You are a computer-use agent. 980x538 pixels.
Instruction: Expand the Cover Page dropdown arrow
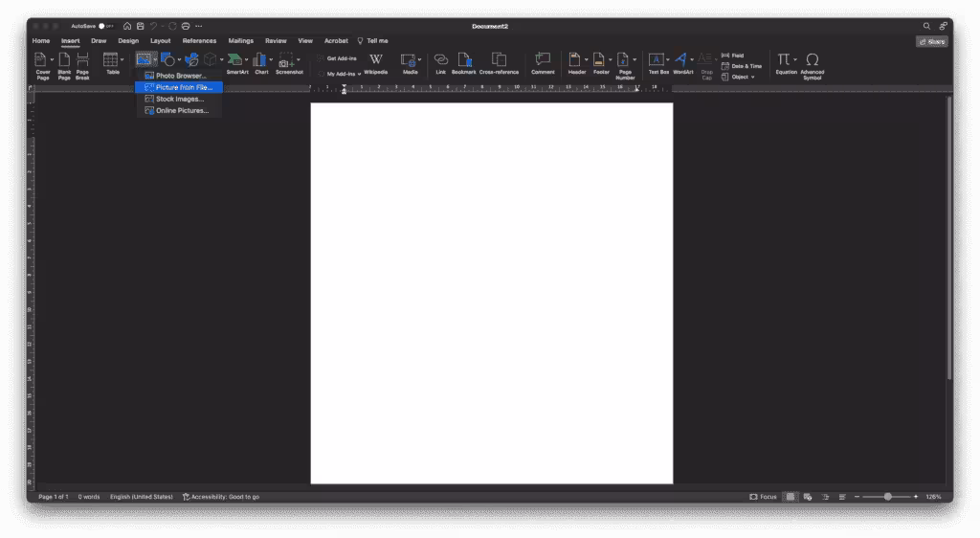(x=52, y=60)
